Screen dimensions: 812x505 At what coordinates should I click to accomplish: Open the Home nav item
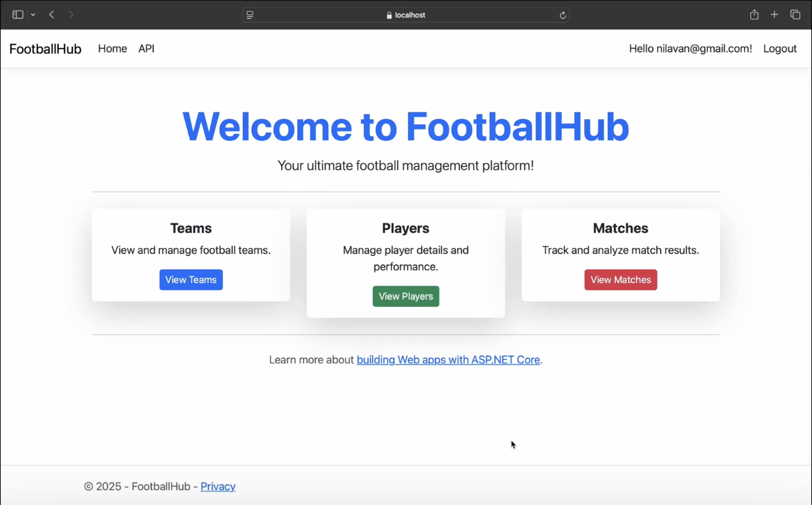click(x=112, y=49)
